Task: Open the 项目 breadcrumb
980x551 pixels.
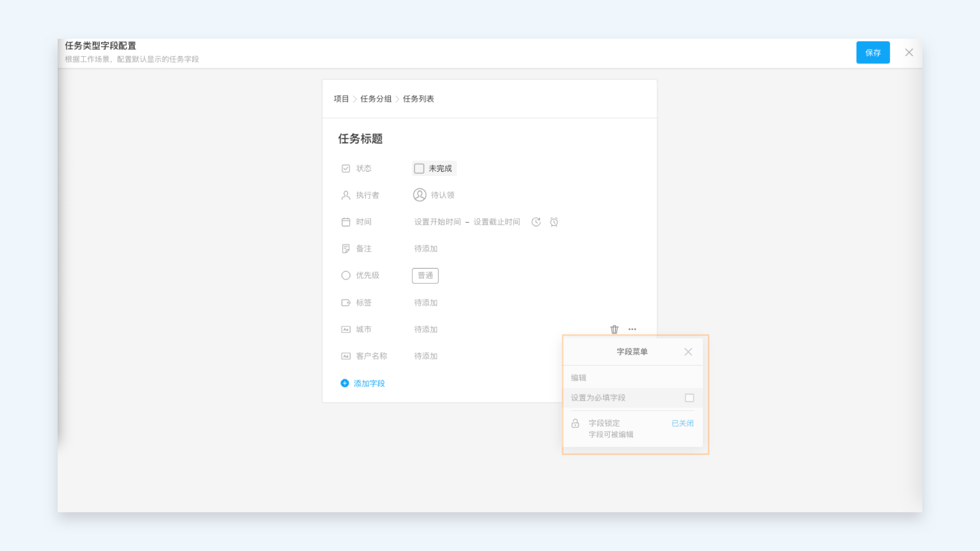Action: pos(341,99)
